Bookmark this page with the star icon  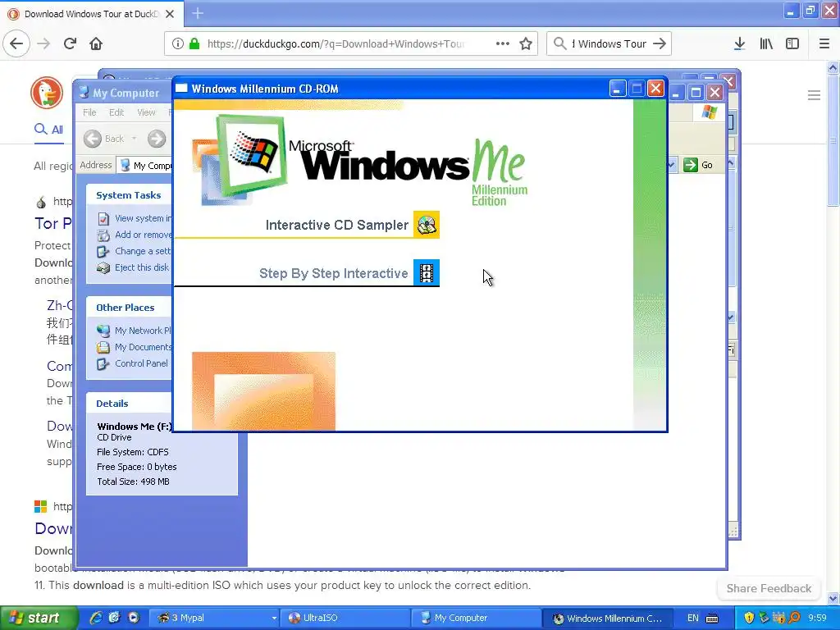coord(526,43)
